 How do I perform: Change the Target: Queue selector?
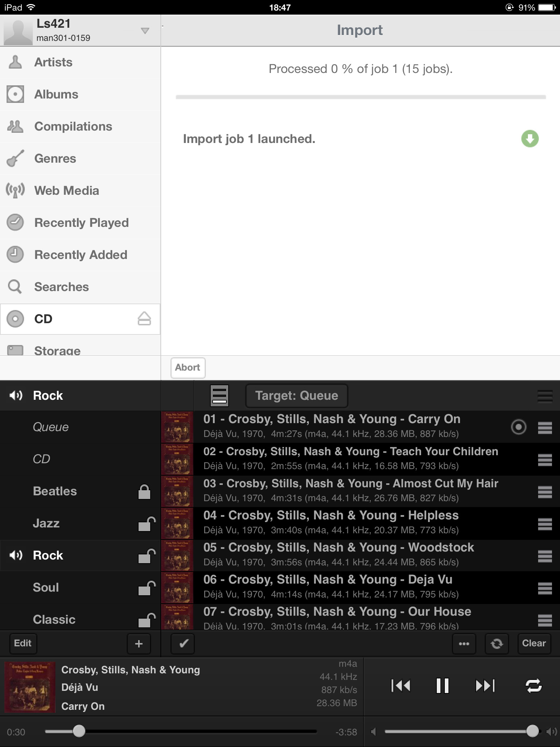click(297, 396)
